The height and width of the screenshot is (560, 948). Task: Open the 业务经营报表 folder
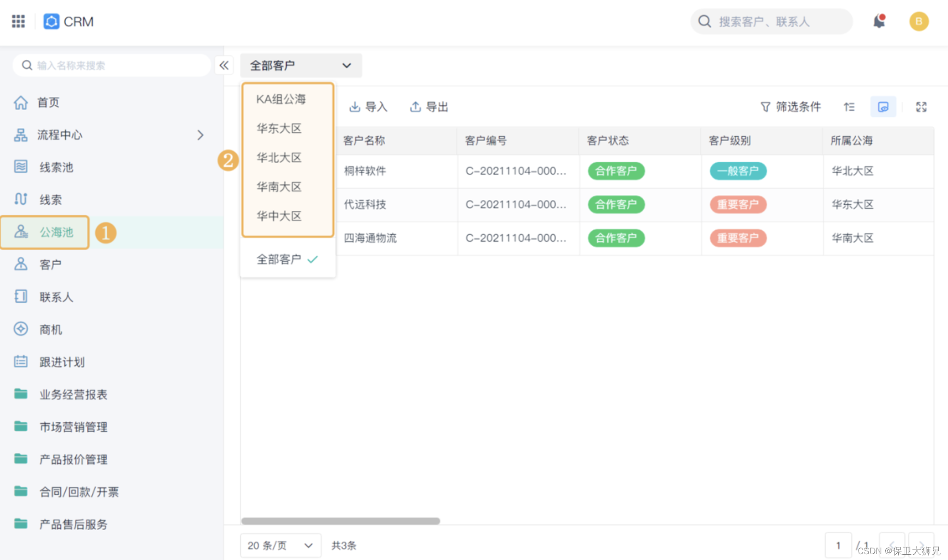tap(73, 394)
